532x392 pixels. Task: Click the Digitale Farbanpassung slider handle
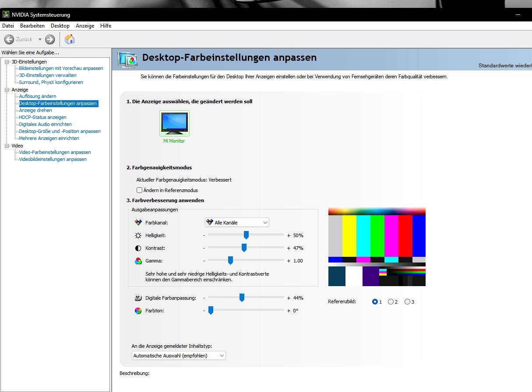[x=242, y=298]
